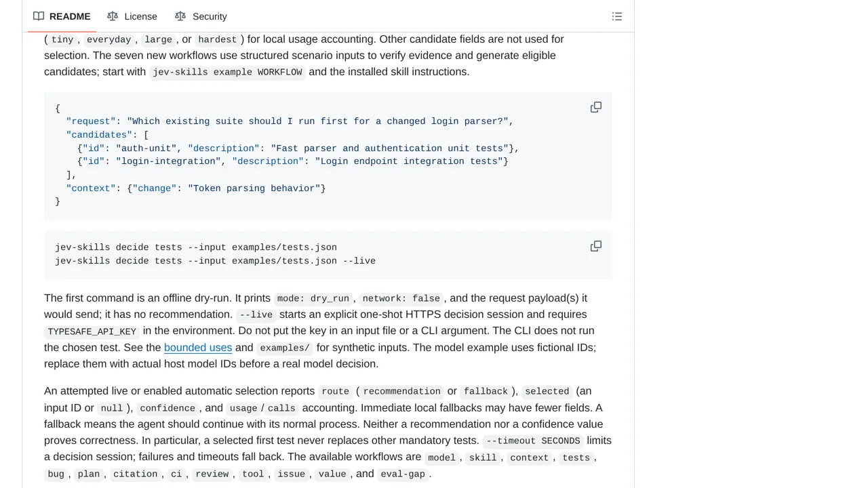Screen dimensions: 868x488
Task: Click the "network: false" inline code
Action: pos(401,299)
